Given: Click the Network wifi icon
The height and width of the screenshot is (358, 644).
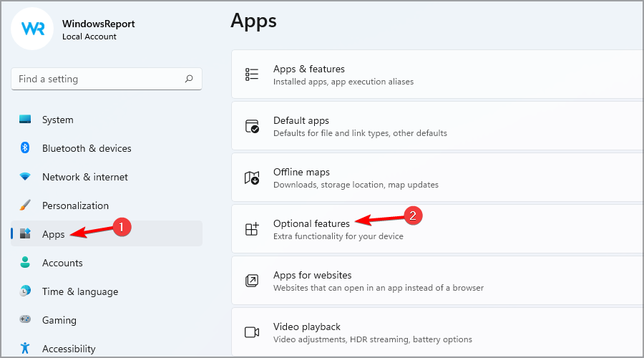Looking at the screenshot, I should coord(25,177).
